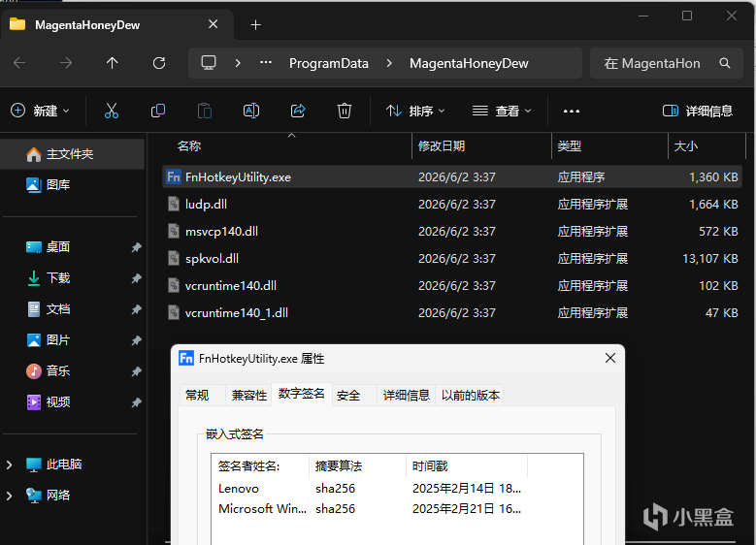This screenshot has width=756, height=545.
Task: Expand the 此电脑 tree node
Action: coord(9,465)
